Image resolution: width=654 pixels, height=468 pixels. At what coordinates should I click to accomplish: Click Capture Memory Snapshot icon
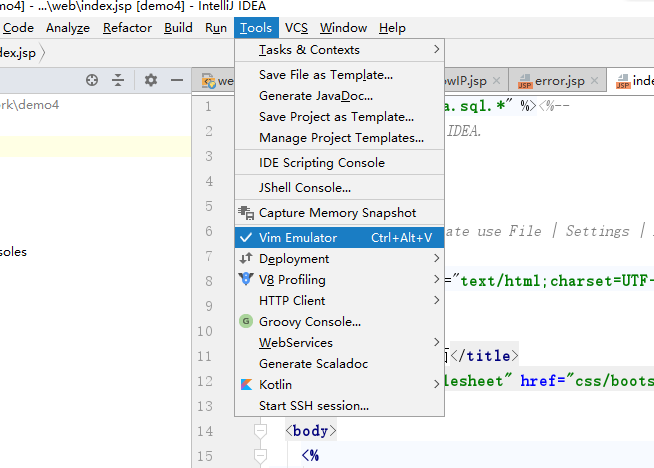[x=246, y=213]
